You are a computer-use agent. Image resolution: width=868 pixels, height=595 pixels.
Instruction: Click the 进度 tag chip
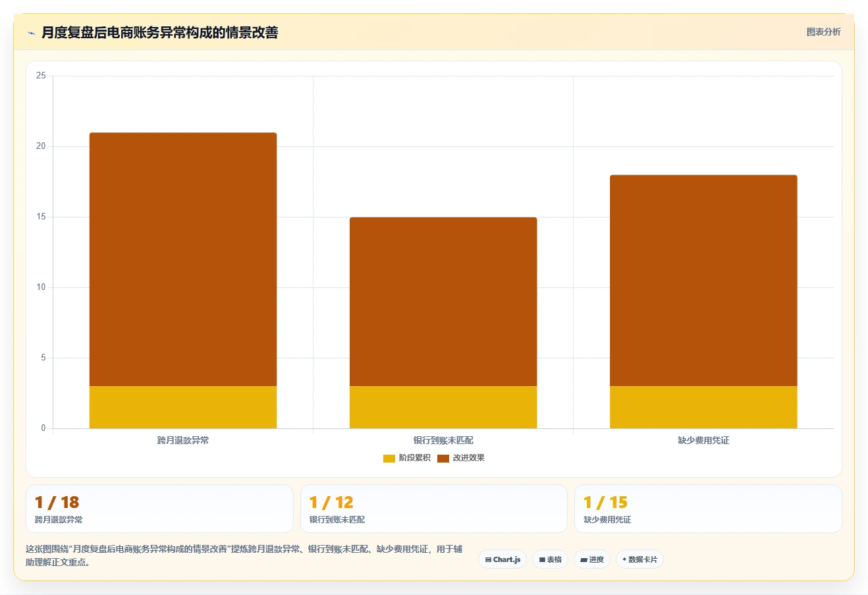pos(592,559)
